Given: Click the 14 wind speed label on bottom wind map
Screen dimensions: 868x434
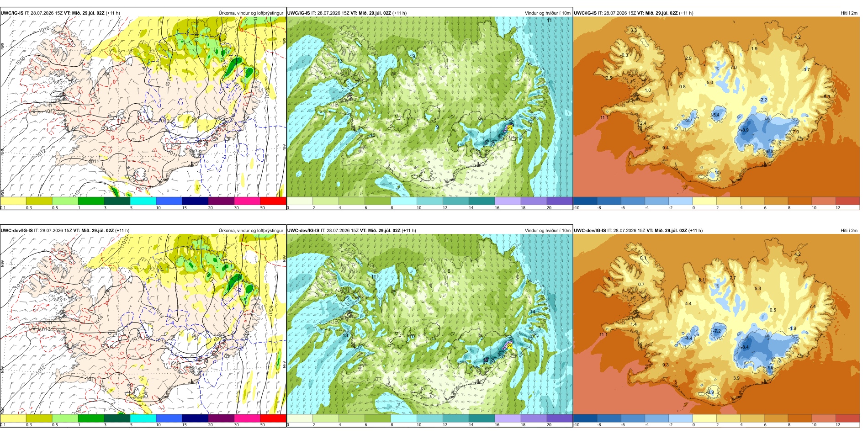Looking at the screenshot, I should [x=533, y=312].
